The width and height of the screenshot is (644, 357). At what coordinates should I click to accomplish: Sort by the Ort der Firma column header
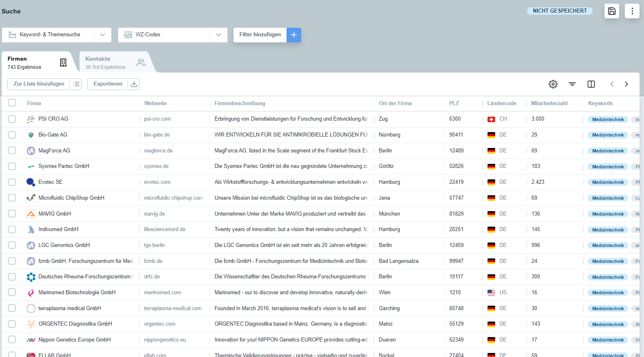(x=395, y=103)
